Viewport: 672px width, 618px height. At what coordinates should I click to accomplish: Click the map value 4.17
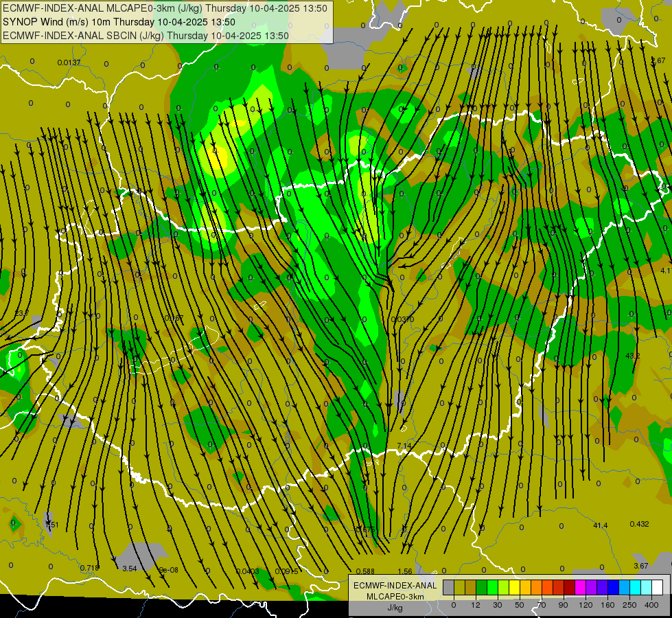666,271
